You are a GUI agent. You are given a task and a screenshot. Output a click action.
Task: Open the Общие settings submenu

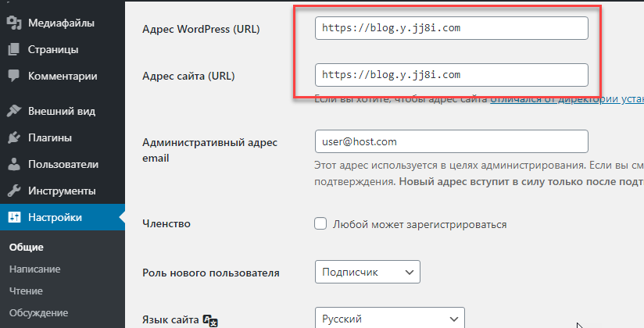(x=27, y=247)
